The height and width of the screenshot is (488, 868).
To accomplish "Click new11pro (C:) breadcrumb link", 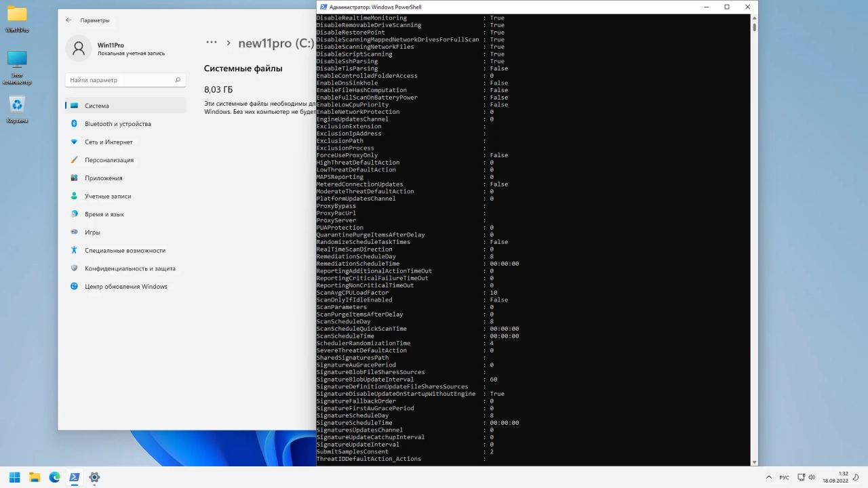I will [x=275, y=43].
